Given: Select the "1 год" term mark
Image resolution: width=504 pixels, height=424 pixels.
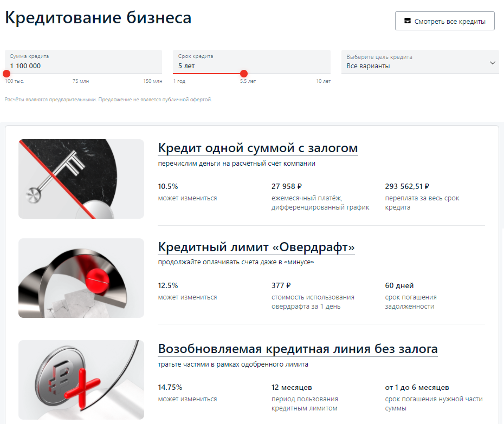Looking at the screenshot, I should click(x=179, y=82).
